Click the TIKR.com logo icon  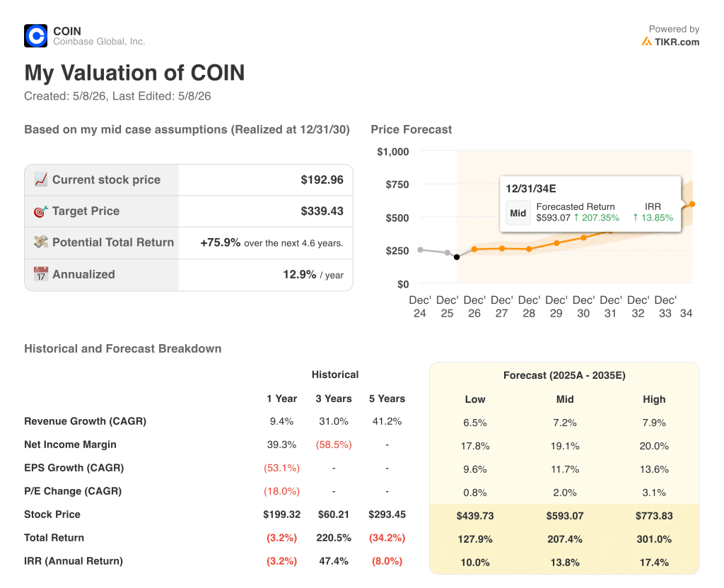646,42
